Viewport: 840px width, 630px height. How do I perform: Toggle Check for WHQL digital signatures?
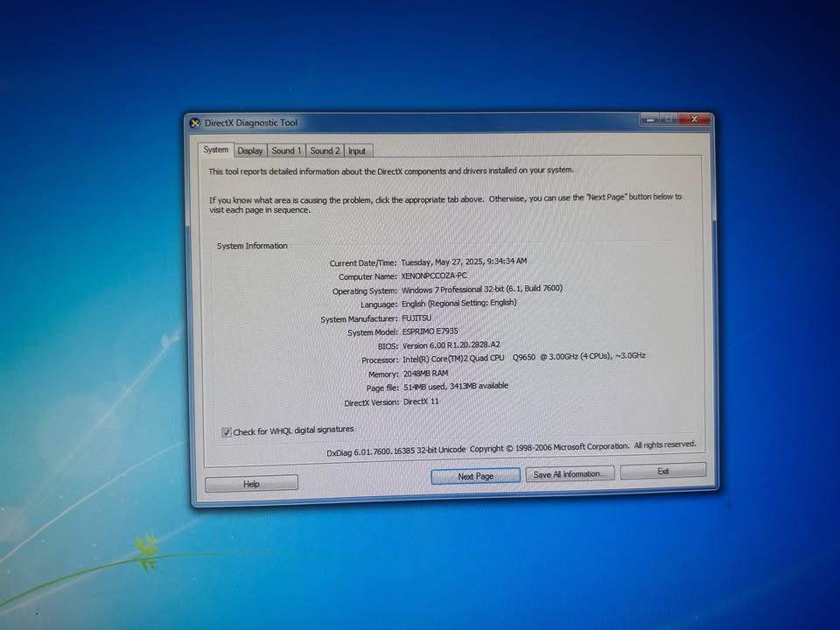click(x=227, y=432)
